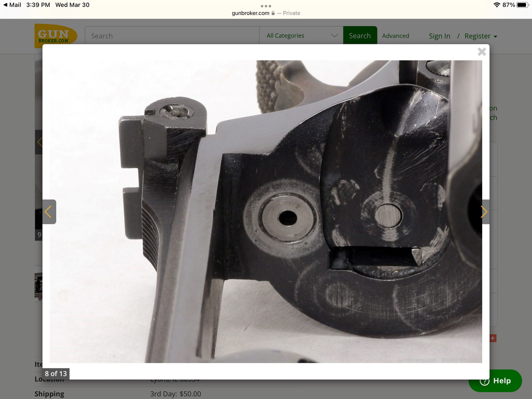Open the Sign In link
532x399 pixels.
[439, 36]
